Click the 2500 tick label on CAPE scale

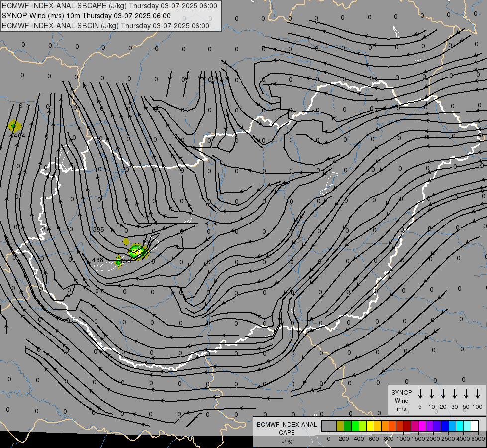point(448,439)
